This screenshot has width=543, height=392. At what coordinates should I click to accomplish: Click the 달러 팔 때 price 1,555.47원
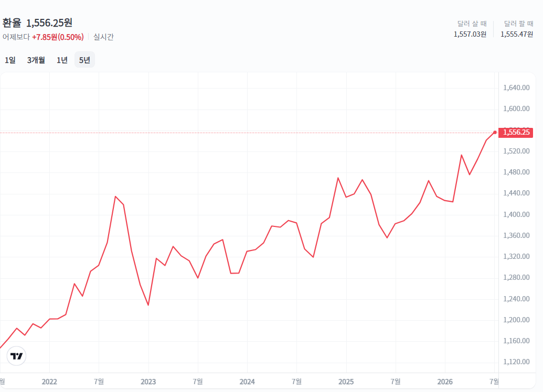(x=517, y=34)
